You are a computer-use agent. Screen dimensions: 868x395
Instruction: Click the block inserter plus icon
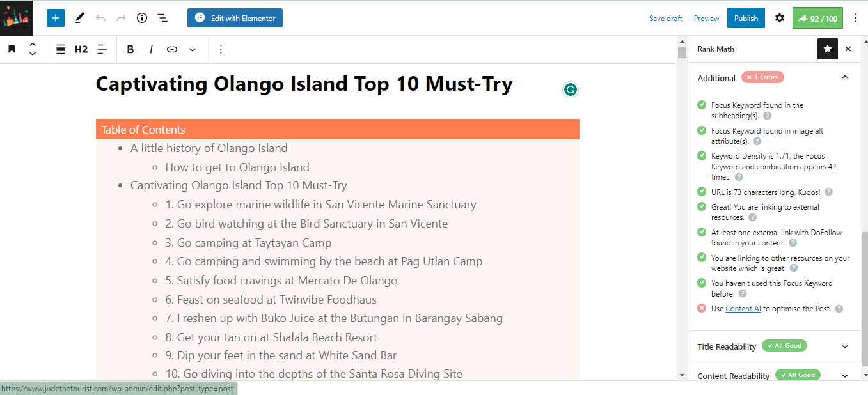click(56, 18)
